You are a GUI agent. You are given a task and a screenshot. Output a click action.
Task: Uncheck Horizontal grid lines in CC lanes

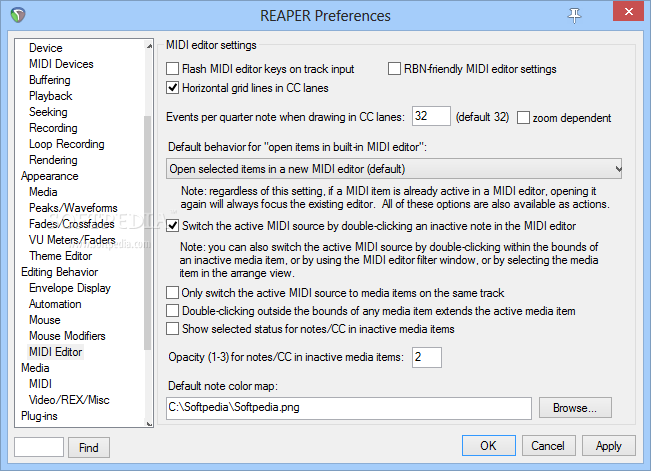(x=172, y=88)
